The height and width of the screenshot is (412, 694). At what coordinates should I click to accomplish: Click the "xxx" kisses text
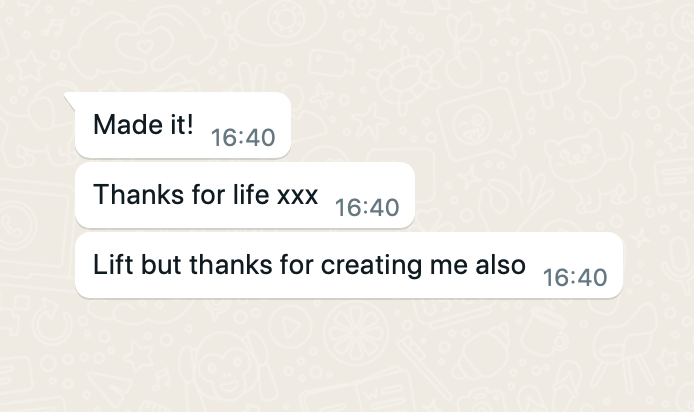298,195
